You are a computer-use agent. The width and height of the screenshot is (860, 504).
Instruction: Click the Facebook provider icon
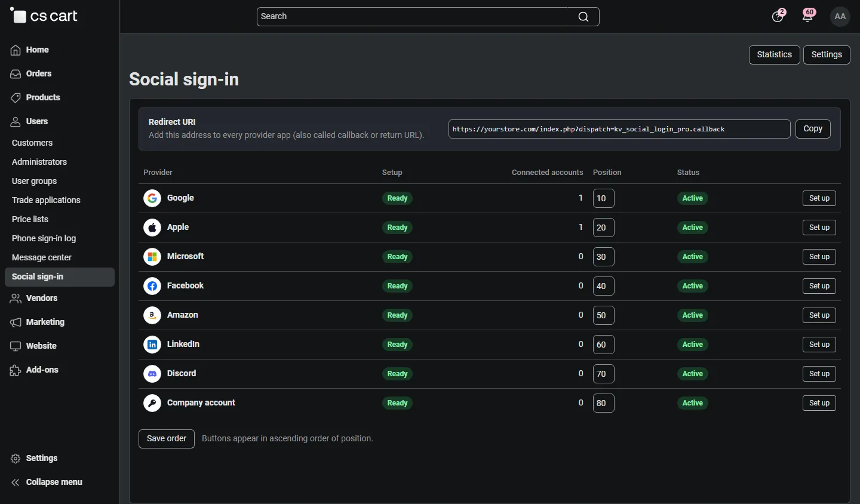click(x=152, y=286)
